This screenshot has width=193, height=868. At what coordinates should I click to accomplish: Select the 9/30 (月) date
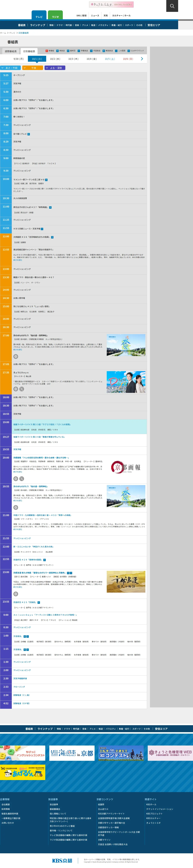point(19,59)
